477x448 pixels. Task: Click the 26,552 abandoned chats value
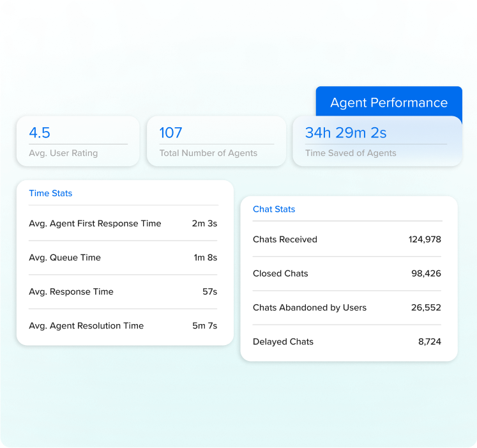pos(426,307)
